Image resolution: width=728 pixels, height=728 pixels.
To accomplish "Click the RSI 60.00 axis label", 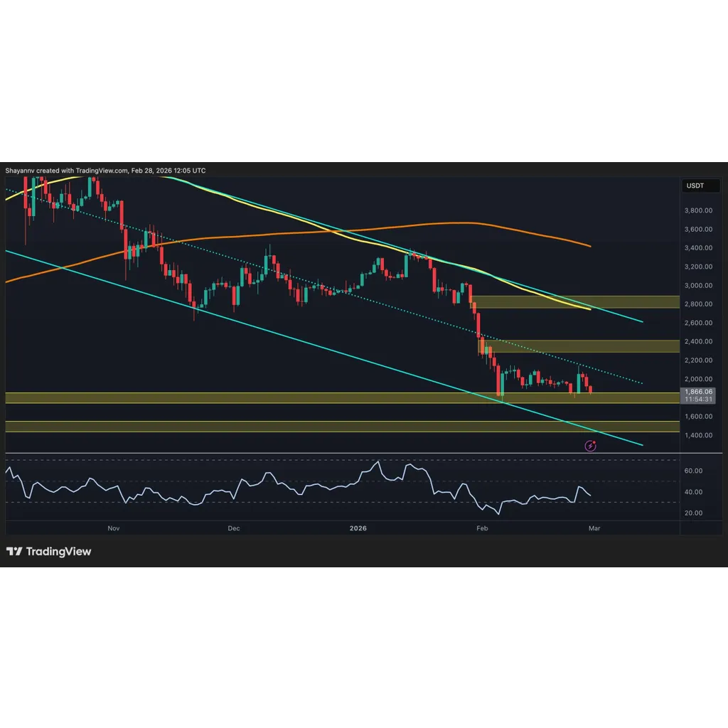I will [693, 471].
